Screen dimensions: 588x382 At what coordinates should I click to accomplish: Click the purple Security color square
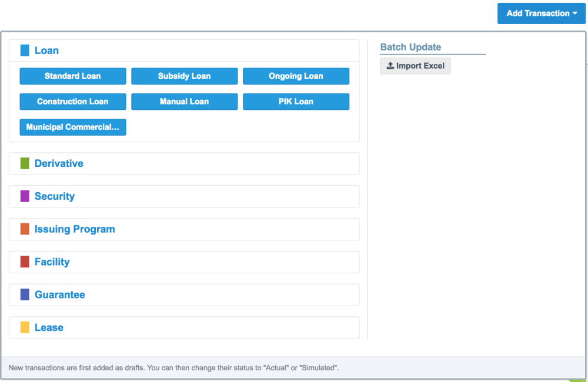pos(25,196)
